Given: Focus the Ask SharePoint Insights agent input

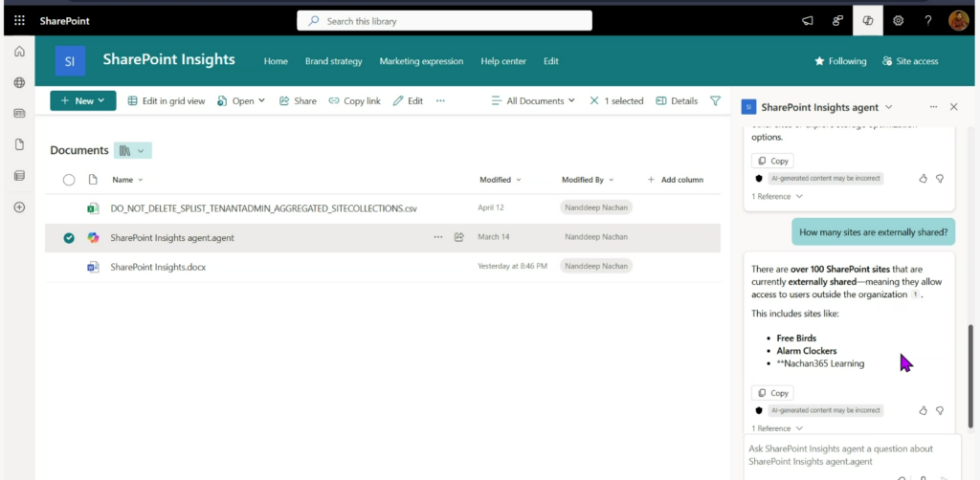Looking at the screenshot, I should (852, 455).
